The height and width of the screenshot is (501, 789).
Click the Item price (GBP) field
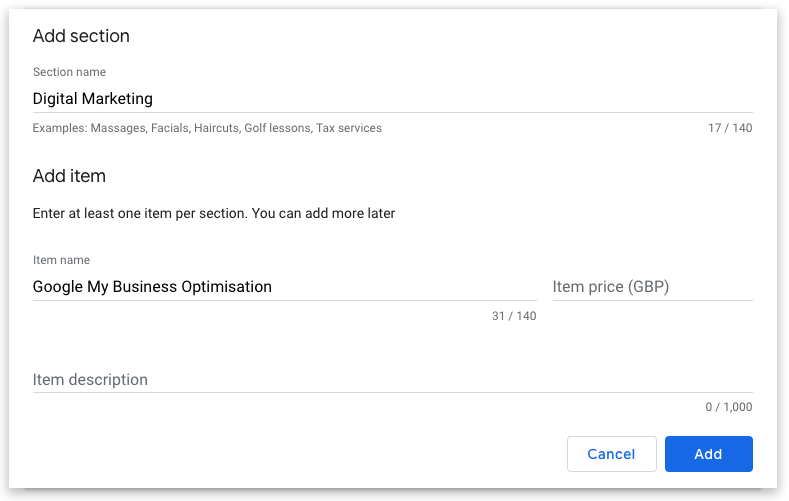click(652, 287)
